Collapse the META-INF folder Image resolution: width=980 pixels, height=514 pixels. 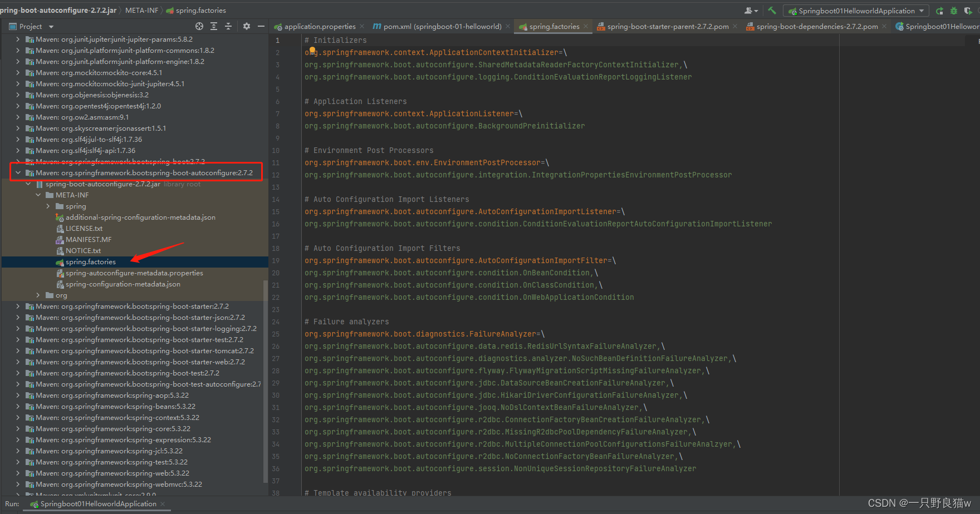(x=38, y=195)
